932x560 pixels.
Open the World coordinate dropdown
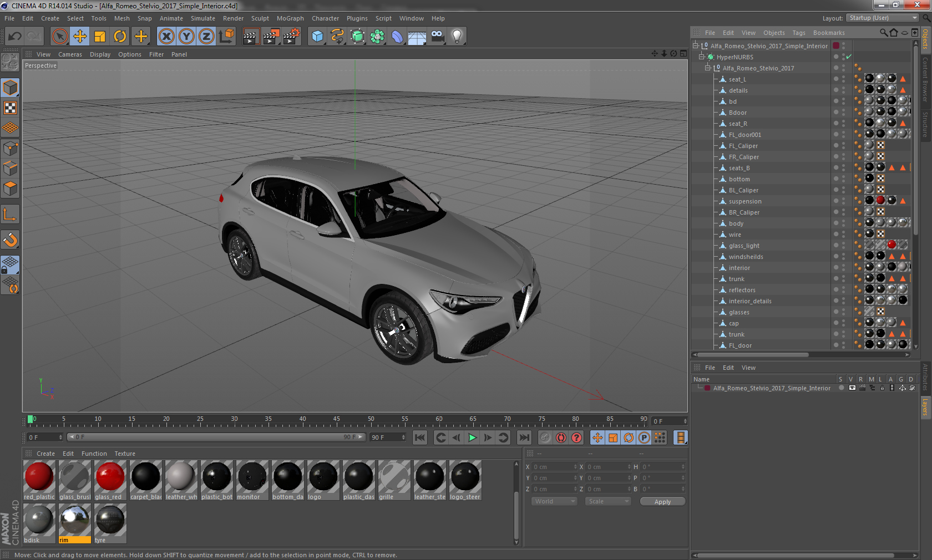coord(555,501)
